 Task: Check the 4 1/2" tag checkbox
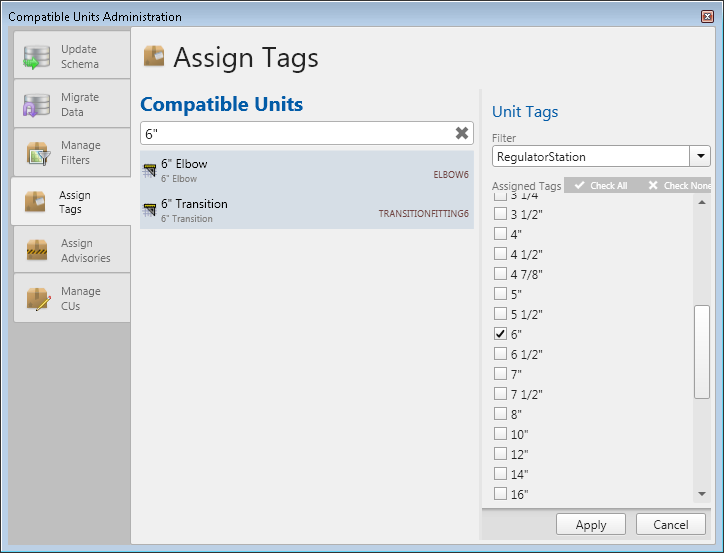[501, 254]
